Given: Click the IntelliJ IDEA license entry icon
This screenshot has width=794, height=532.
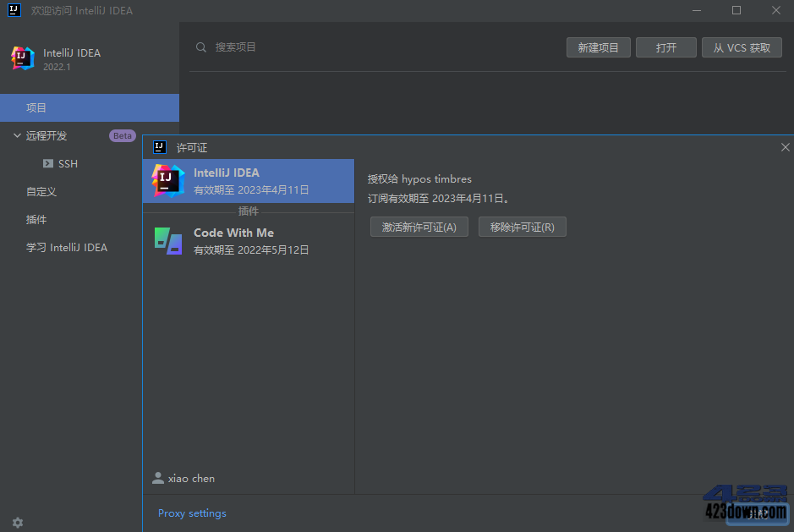Looking at the screenshot, I should (x=168, y=180).
